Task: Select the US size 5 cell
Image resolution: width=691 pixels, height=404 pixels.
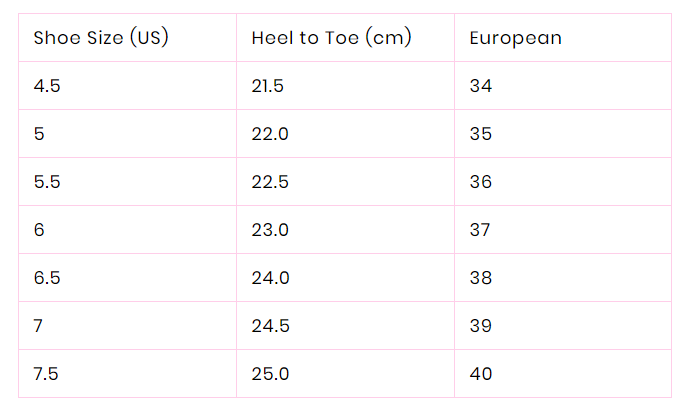Action: 39,134
